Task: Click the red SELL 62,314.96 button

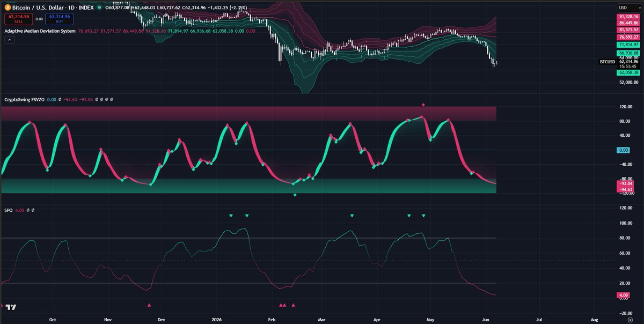Action: 18,19
